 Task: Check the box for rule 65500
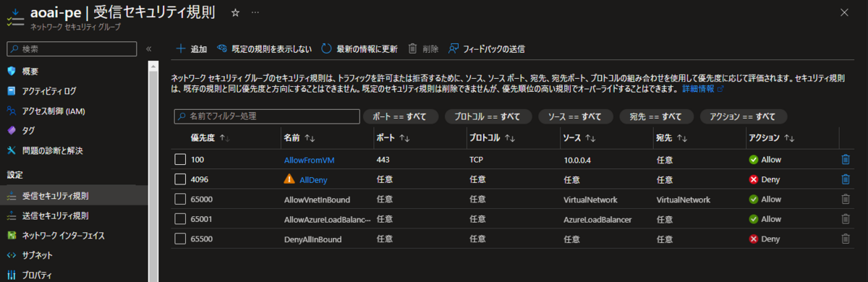[x=180, y=239]
